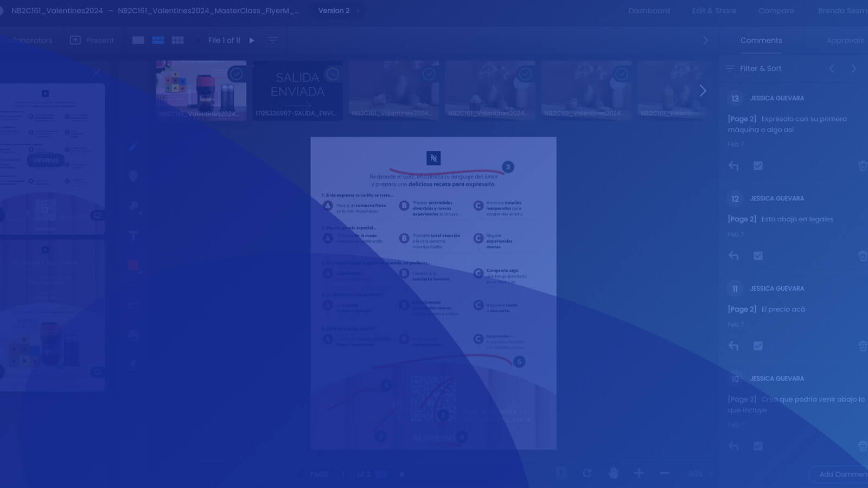Select the Text annotation tool
Viewport: 868px width, 488px height.
coord(133,236)
